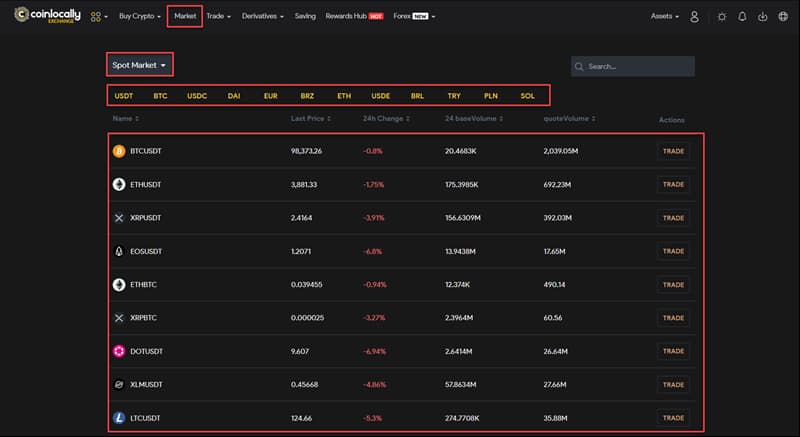The image size is (800, 437).
Task: Open language globe icon
Action: (x=783, y=16)
